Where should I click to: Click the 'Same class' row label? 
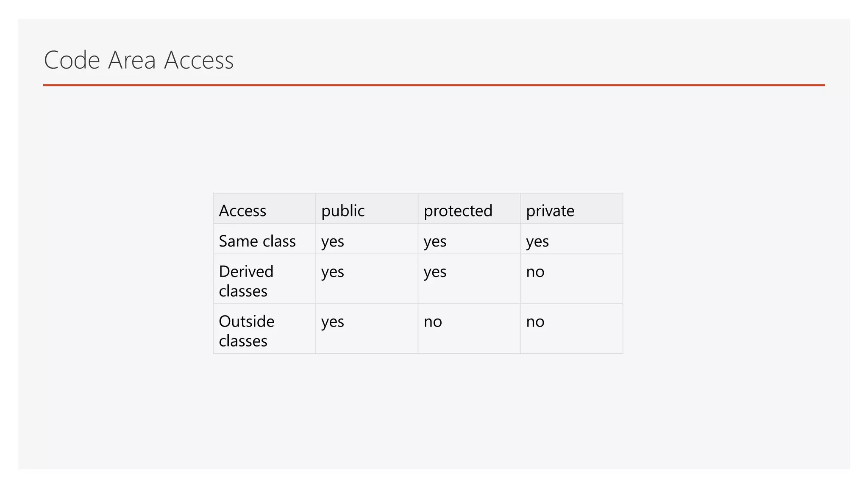click(257, 241)
